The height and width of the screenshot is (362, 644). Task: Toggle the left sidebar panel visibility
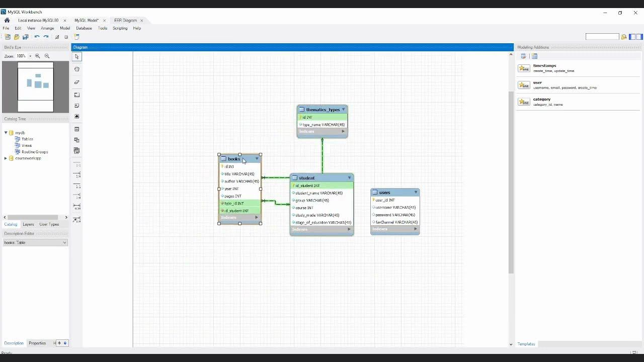[x=633, y=37]
